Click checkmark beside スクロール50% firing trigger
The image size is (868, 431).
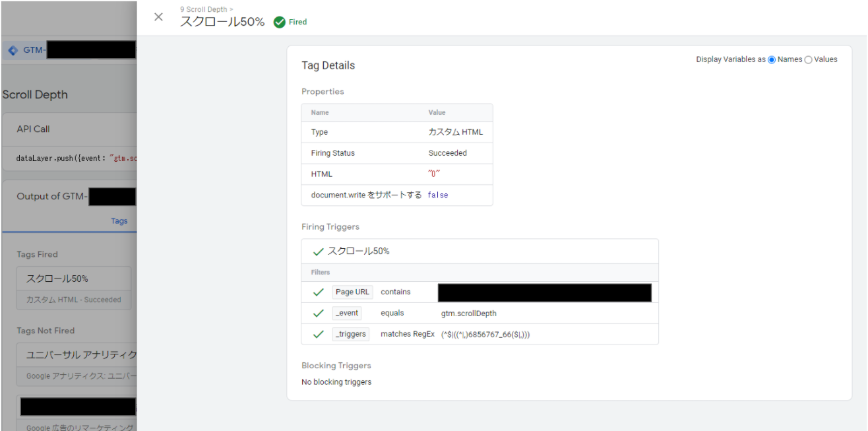click(x=319, y=251)
